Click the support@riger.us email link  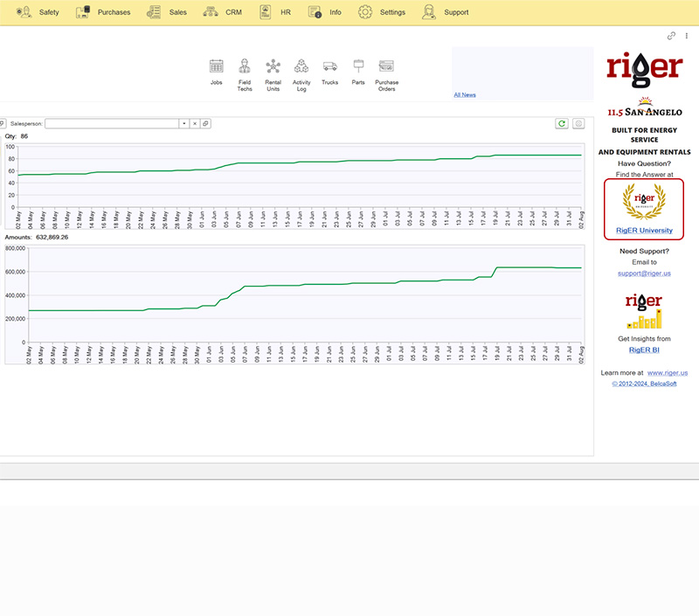[644, 273]
